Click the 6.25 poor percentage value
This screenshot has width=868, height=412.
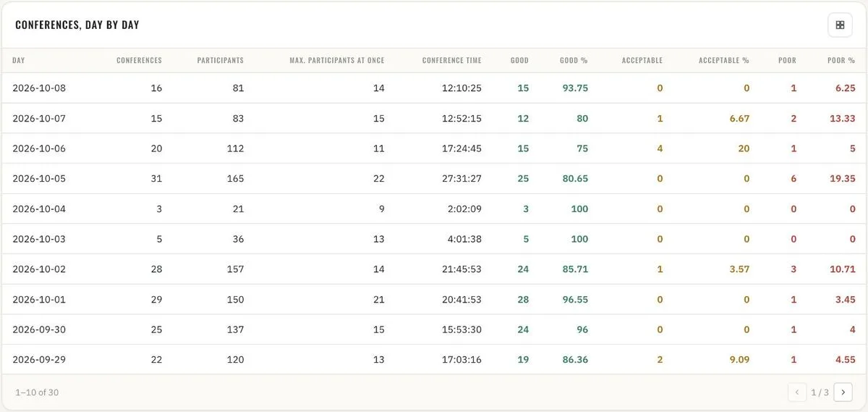845,88
